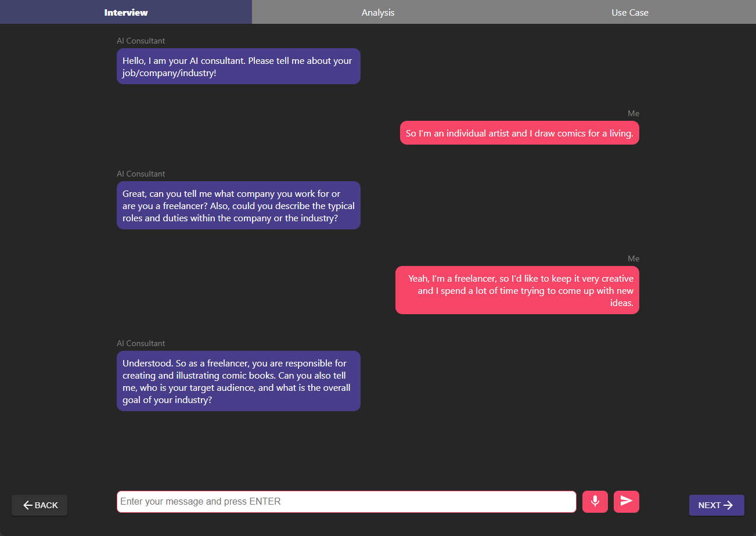The width and height of the screenshot is (756, 536).
Task: Click the AI greeting message bubble
Action: tap(239, 66)
